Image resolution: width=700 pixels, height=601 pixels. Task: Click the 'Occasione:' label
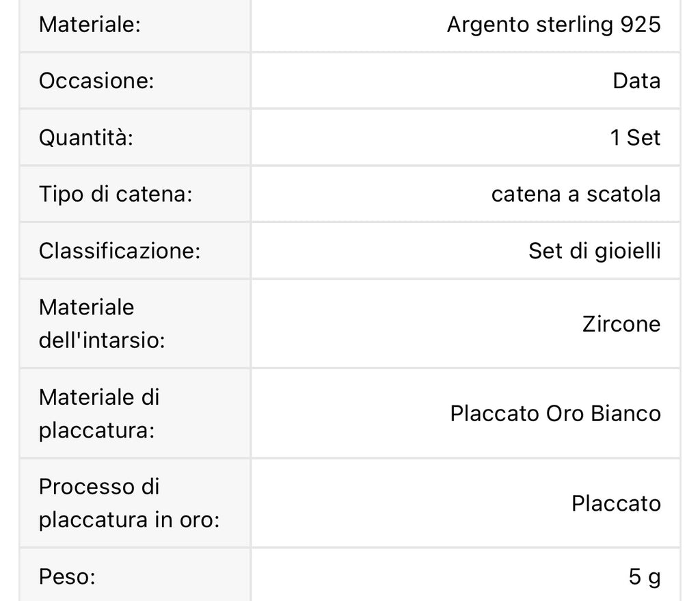coord(96,81)
